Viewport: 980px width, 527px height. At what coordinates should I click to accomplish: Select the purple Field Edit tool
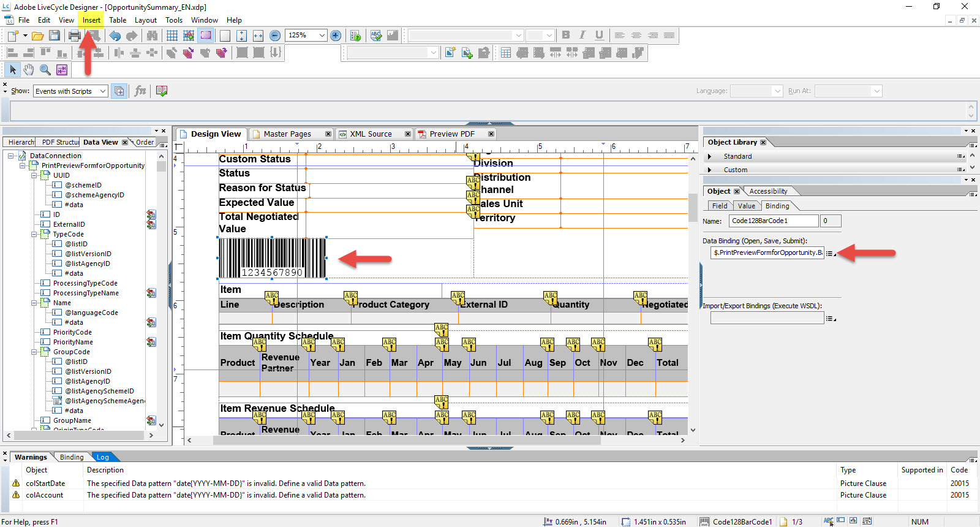click(x=62, y=70)
